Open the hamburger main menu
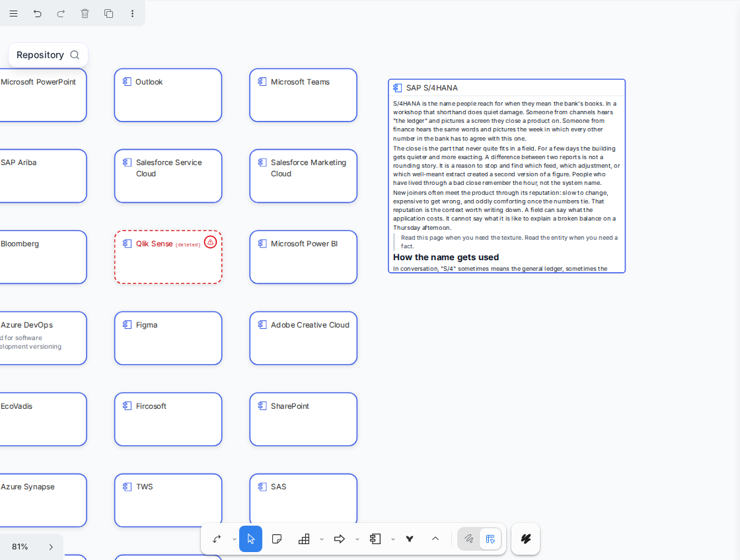The height and width of the screenshot is (560, 740). click(14, 14)
